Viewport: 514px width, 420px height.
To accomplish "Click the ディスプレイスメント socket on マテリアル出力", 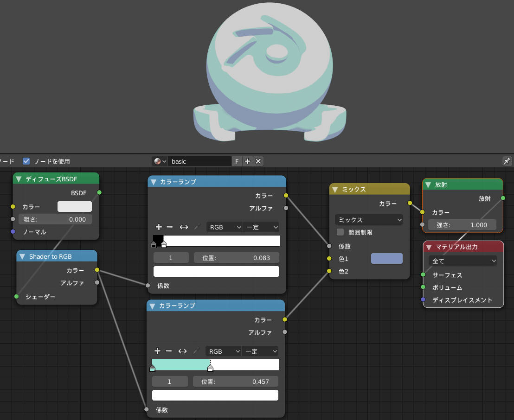I will (423, 299).
